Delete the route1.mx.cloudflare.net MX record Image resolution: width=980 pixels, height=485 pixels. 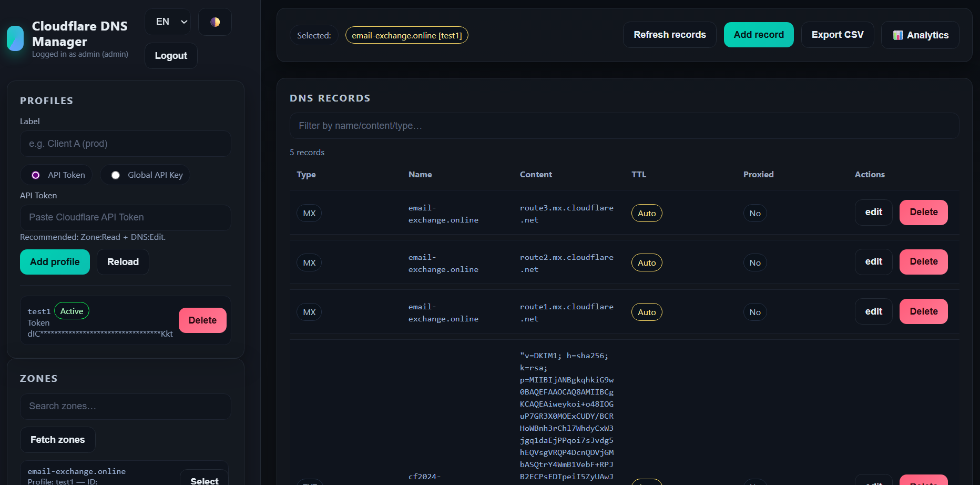tap(924, 311)
